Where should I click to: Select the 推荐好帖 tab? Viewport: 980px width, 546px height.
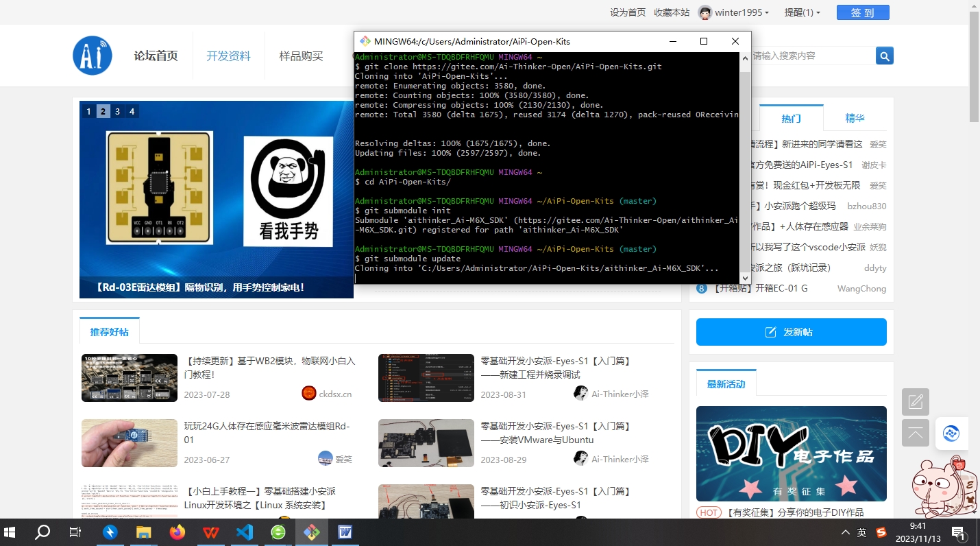pos(109,331)
